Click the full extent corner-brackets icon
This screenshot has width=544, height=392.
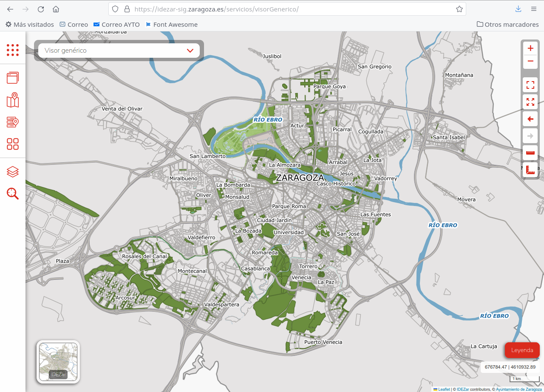pyautogui.click(x=530, y=85)
